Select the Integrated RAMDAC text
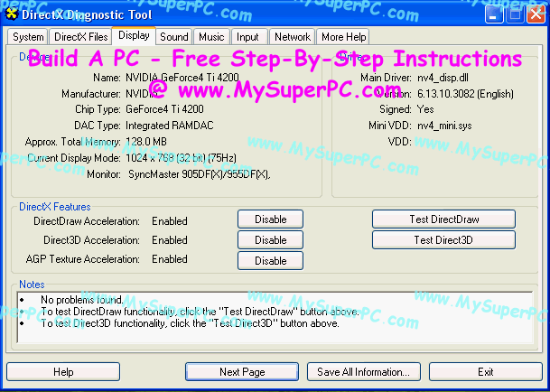The image size is (550, 392). pyautogui.click(x=170, y=126)
